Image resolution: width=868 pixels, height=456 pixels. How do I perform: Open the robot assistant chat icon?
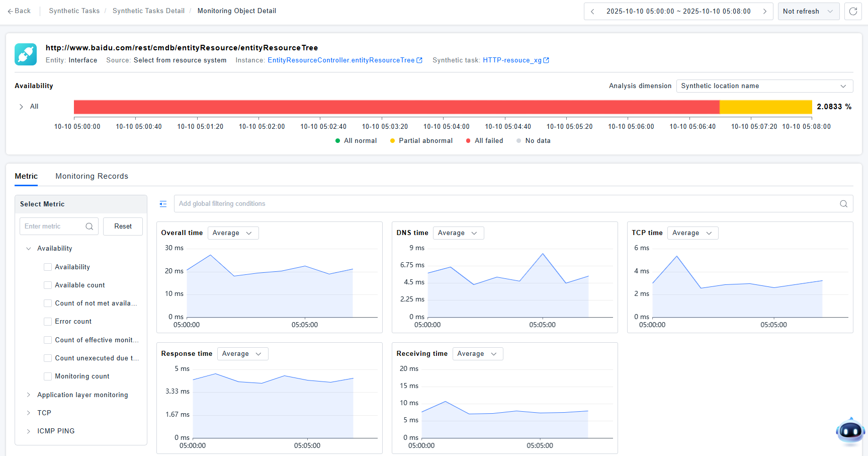pos(850,431)
